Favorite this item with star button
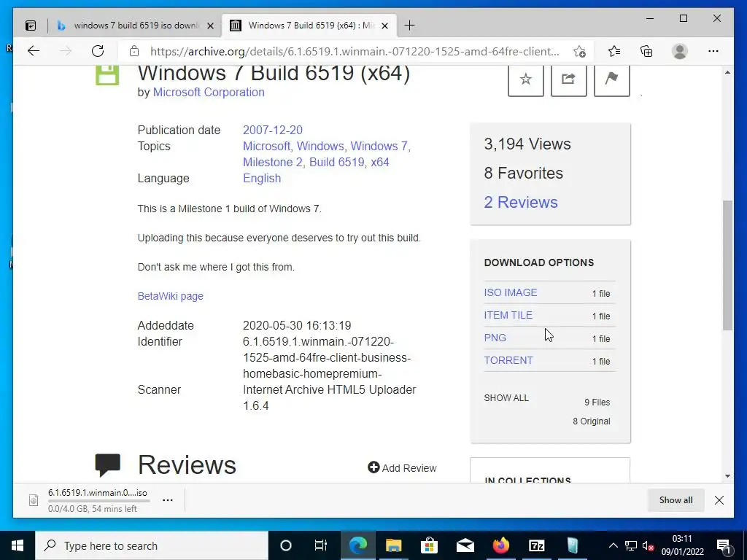Image resolution: width=747 pixels, height=560 pixels. [x=526, y=79]
